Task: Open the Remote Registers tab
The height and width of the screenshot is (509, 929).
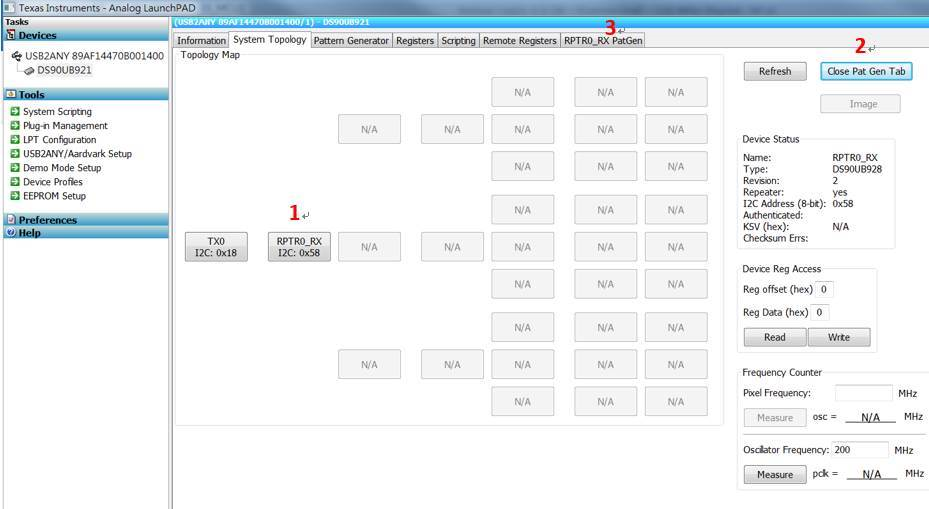Action: click(x=520, y=40)
